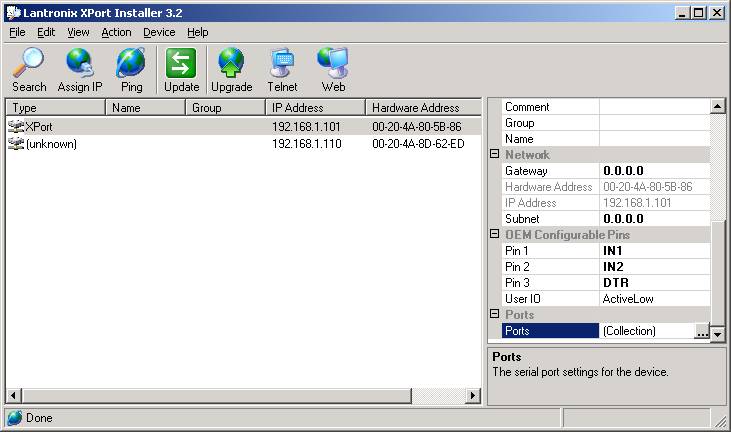The width and height of the screenshot is (731, 432).
Task: Sort device list by Name column
Action: click(145, 108)
